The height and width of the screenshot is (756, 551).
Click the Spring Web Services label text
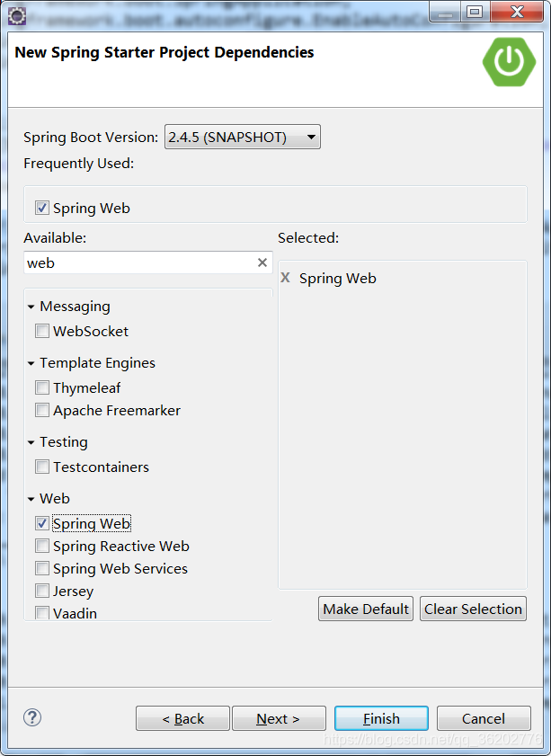click(x=120, y=569)
